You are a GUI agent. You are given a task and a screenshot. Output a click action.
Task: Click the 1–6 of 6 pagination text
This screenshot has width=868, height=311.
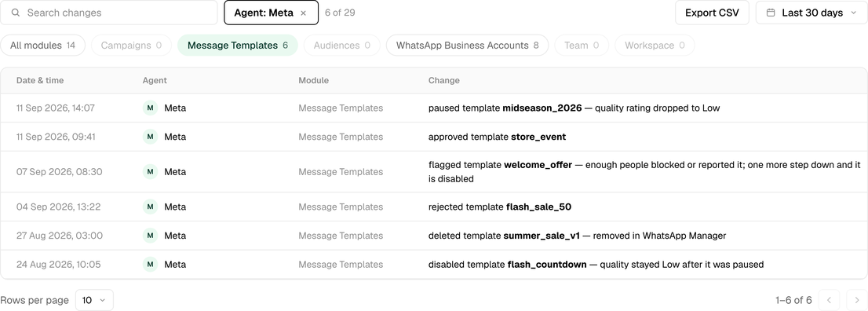click(x=793, y=300)
